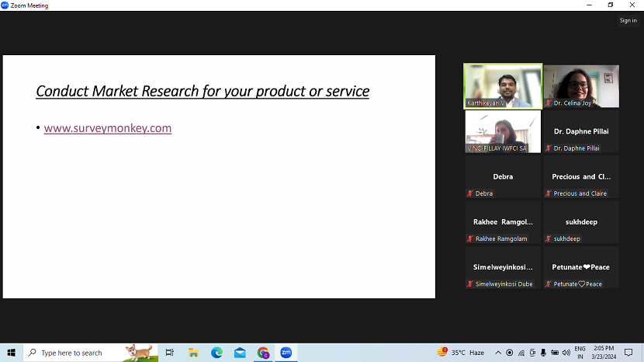Screen dimensions: 644x362
Task: Open File Explorer from the taskbar
Action: coord(194,353)
